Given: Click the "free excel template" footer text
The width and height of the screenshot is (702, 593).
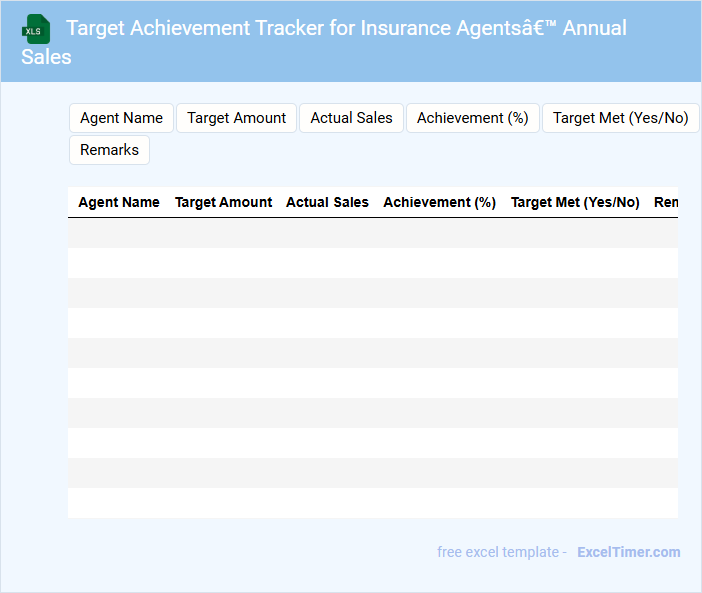Looking at the screenshot, I should coord(501,552).
